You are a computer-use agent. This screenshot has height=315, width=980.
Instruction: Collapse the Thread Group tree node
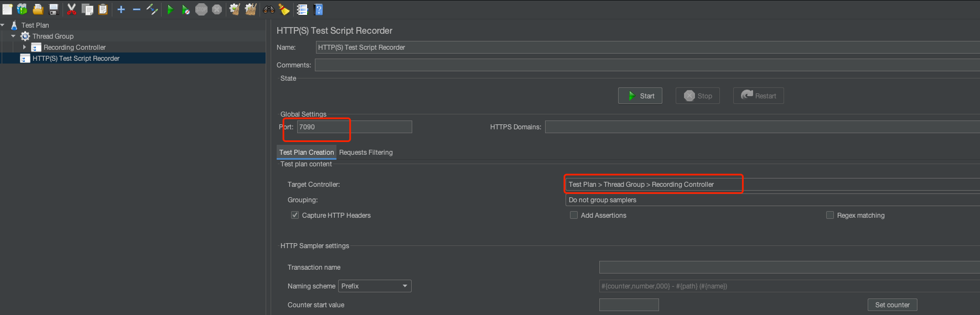click(13, 36)
